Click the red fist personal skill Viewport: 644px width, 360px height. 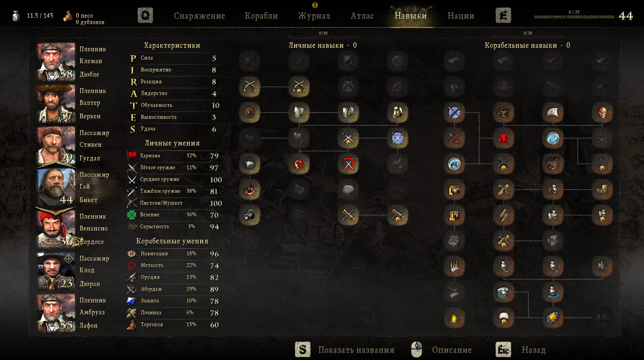[299, 164]
